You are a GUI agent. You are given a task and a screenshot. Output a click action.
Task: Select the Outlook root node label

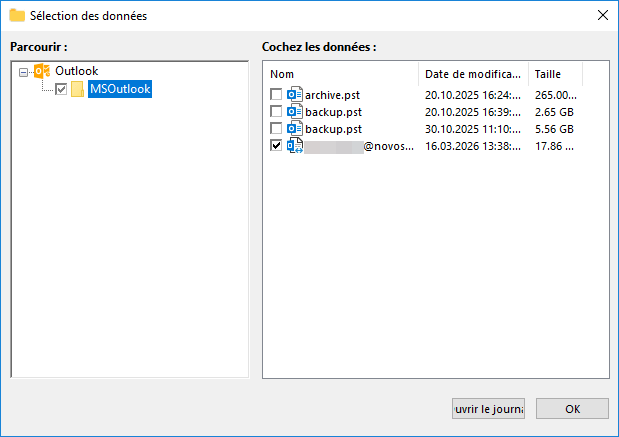point(76,71)
